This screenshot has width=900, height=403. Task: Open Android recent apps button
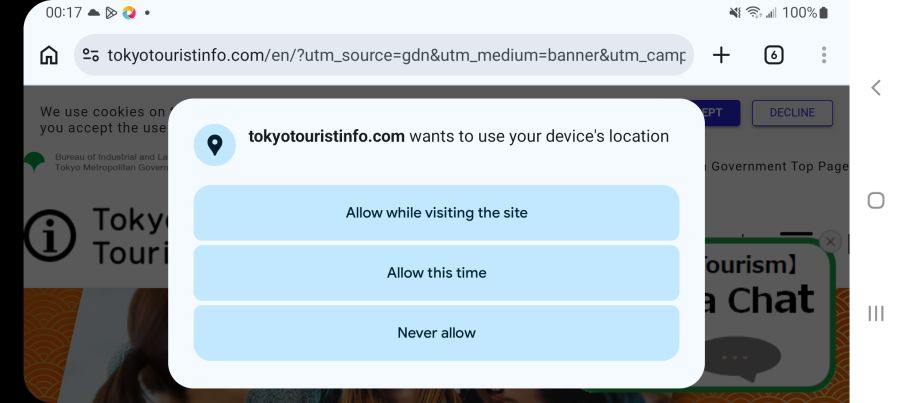pos(876,314)
